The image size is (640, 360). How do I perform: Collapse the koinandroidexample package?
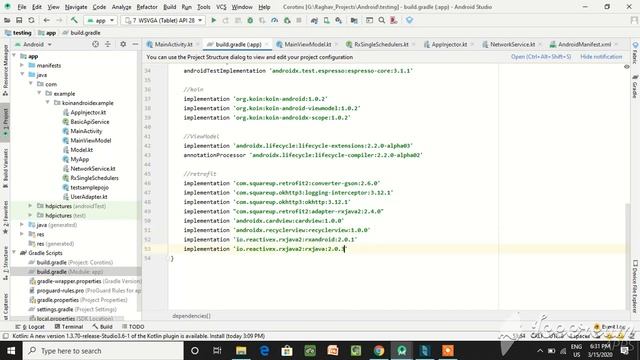click(x=48, y=103)
